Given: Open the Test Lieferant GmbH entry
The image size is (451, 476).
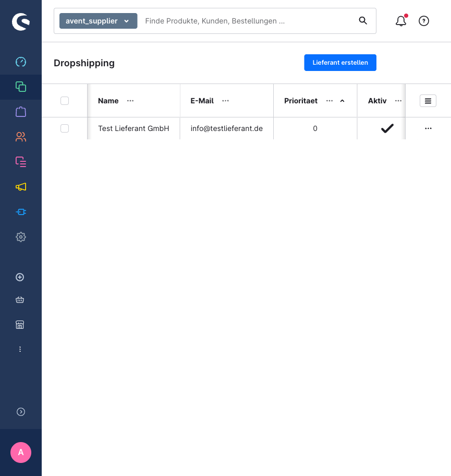Looking at the screenshot, I should [x=133, y=128].
